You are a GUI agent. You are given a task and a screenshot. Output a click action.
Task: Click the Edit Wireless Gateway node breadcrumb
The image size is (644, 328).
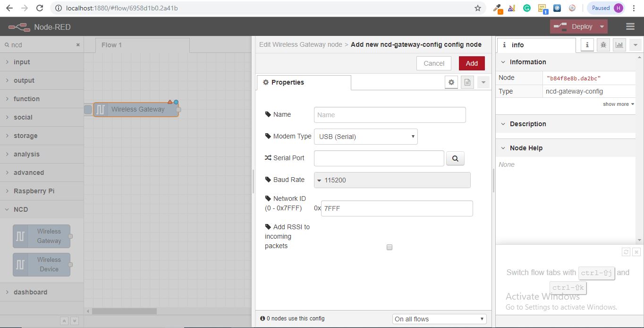[301, 44]
